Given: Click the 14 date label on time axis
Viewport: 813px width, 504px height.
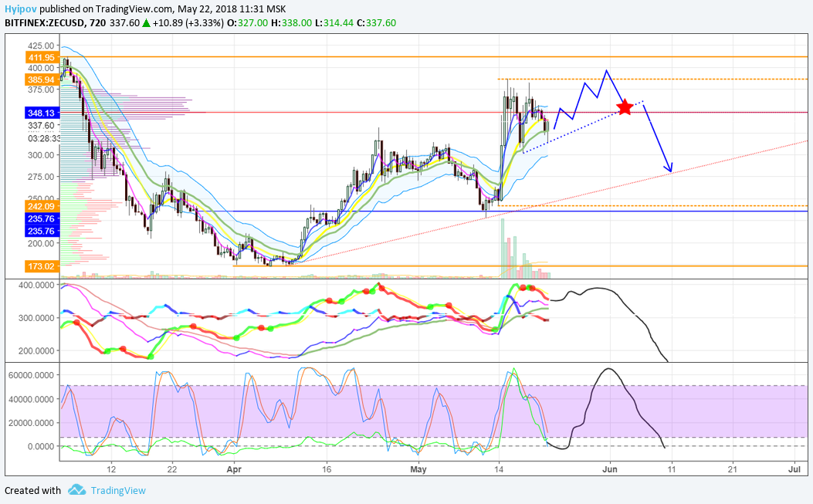Looking at the screenshot, I should coord(499,469).
